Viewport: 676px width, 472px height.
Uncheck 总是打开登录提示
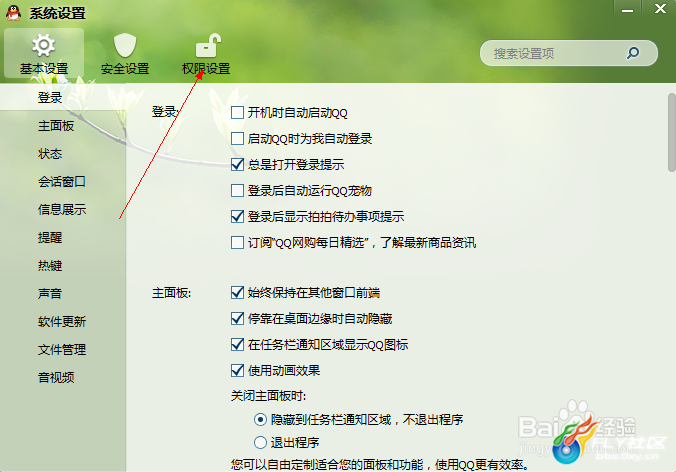[237, 165]
